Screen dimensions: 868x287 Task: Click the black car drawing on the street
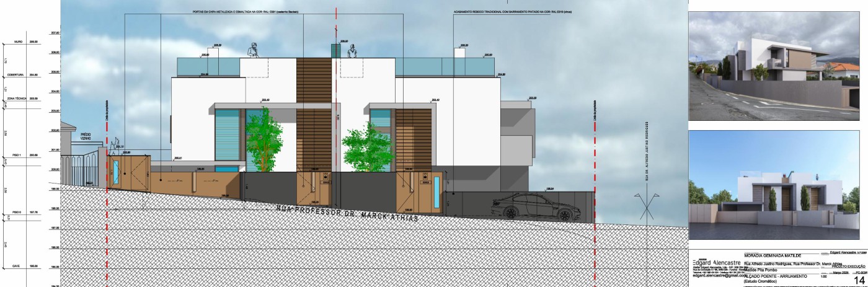(x=533, y=208)
